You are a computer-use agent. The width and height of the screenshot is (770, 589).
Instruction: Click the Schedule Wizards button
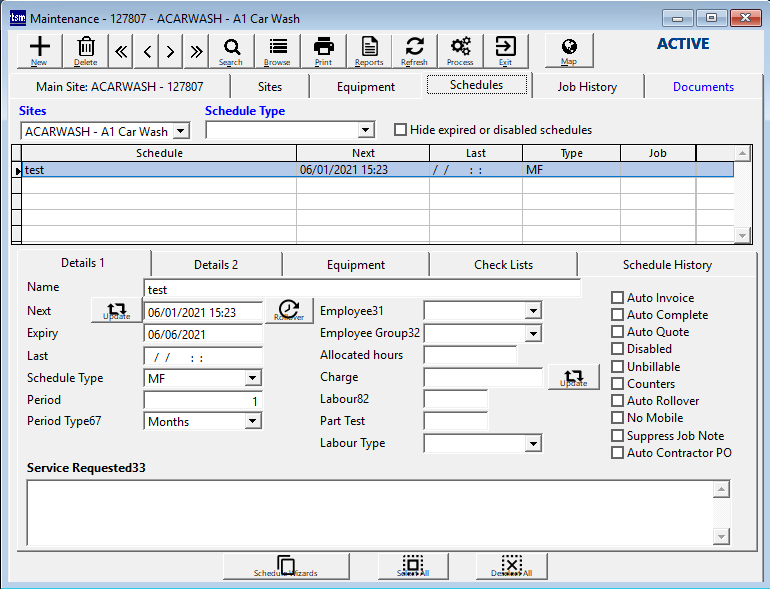[x=286, y=566]
